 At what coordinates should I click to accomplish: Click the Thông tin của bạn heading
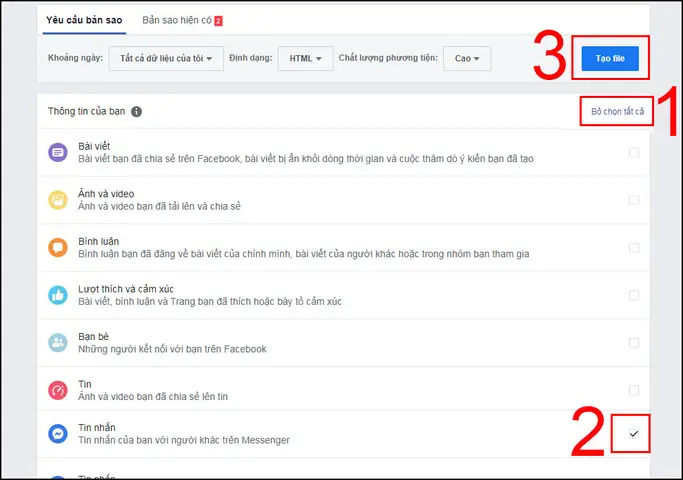coord(86,112)
